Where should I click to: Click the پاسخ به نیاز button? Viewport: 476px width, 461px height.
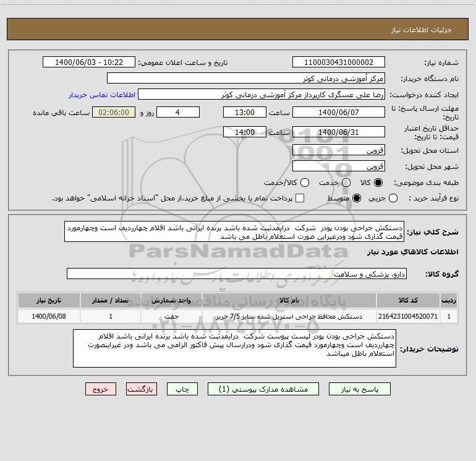pyautogui.click(x=359, y=389)
